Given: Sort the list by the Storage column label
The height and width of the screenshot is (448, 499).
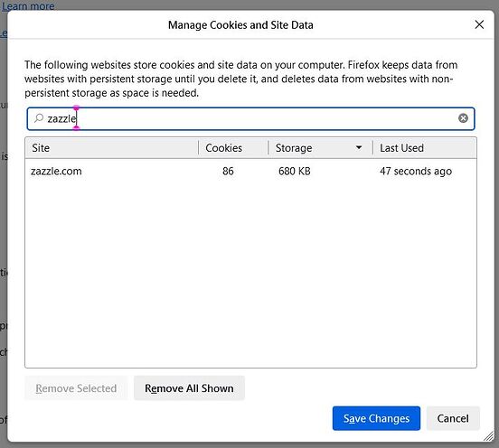Looking at the screenshot, I should pos(294,148).
